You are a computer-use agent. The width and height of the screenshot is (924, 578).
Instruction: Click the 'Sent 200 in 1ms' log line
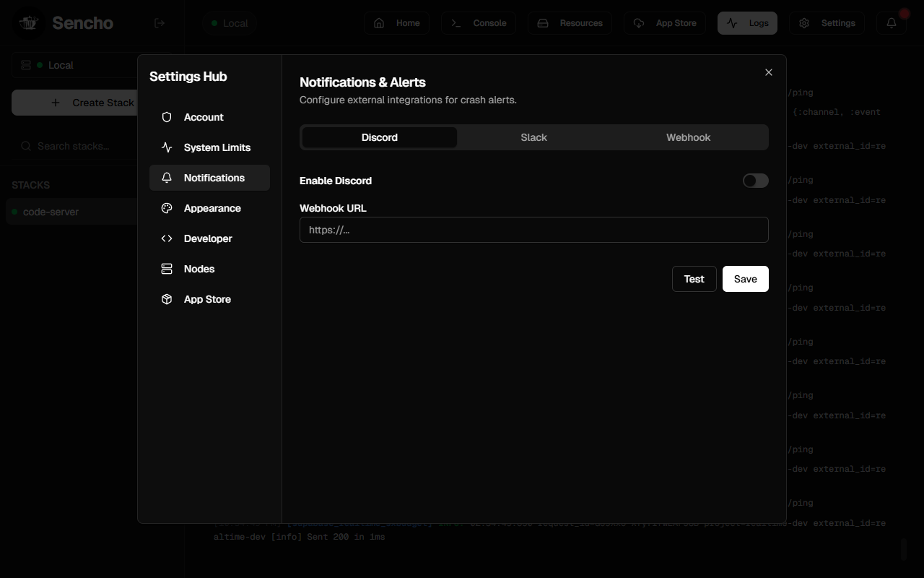(x=300, y=537)
